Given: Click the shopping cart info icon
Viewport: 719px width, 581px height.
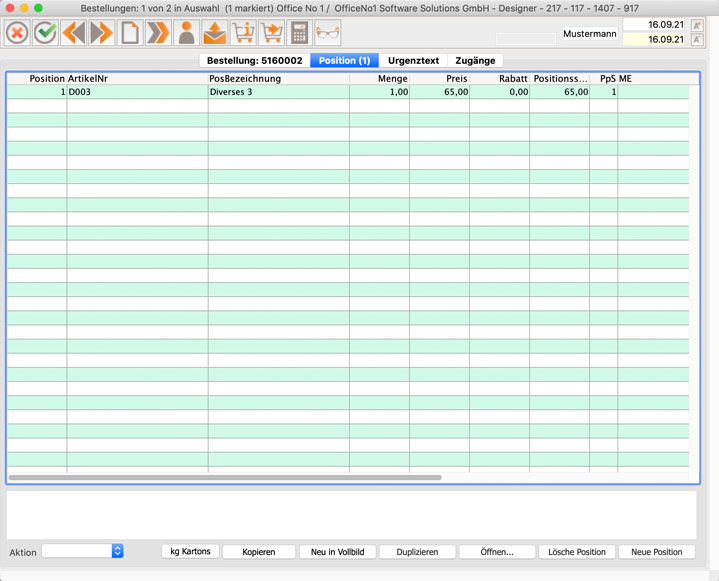Looking at the screenshot, I should pos(243,33).
